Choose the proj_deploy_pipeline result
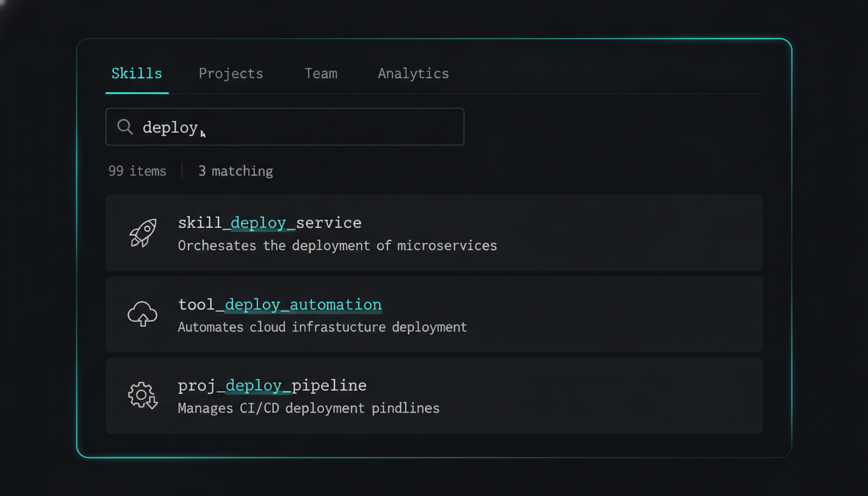This screenshot has height=496, width=868. (x=434, y=395)
